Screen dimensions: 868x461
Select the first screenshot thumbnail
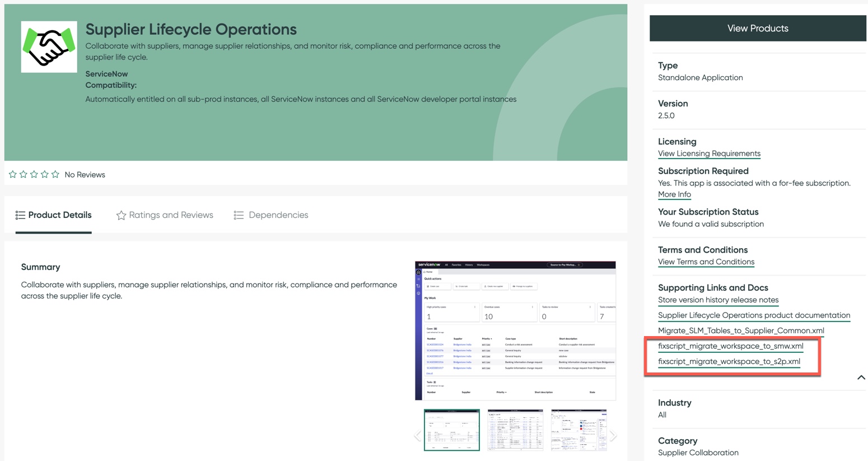tap(452, 430)
